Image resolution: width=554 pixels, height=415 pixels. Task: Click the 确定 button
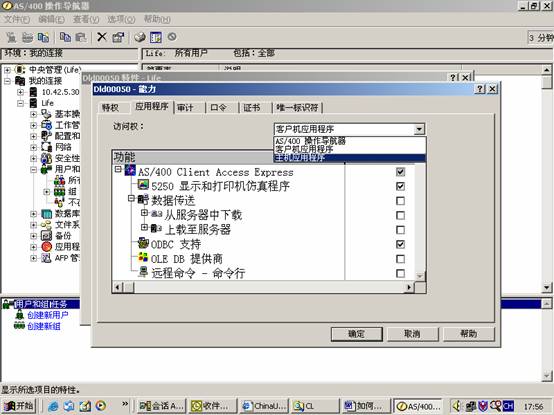coord(356,334)
